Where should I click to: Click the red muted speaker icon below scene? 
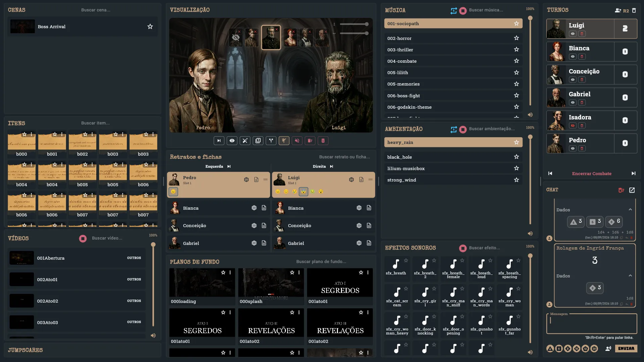(x=297, y=141)
